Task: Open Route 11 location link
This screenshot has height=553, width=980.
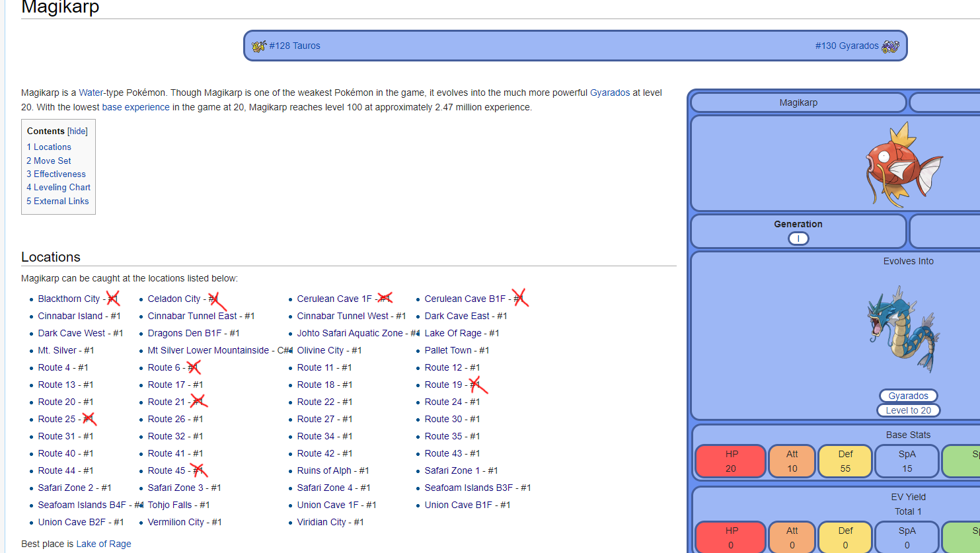Action: (315, 367)
